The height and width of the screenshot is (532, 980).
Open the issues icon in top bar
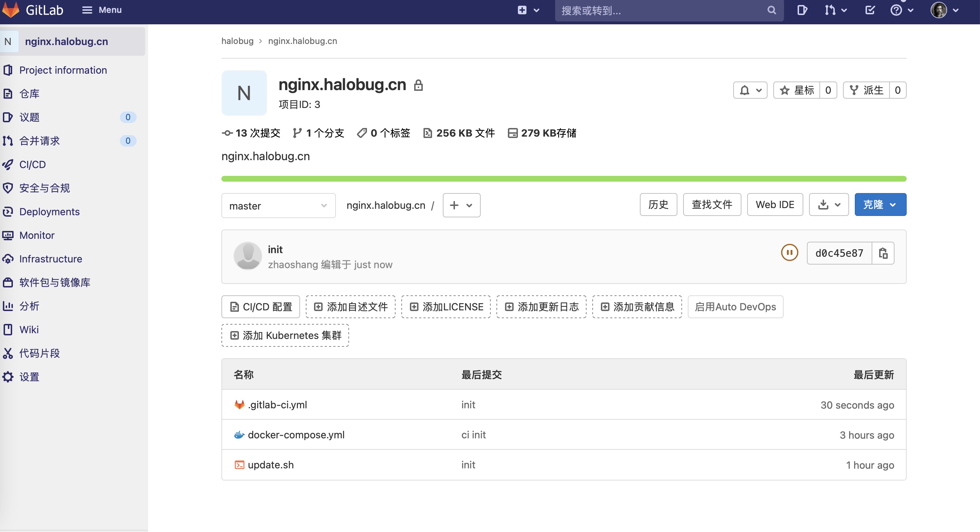pos(802,10)
